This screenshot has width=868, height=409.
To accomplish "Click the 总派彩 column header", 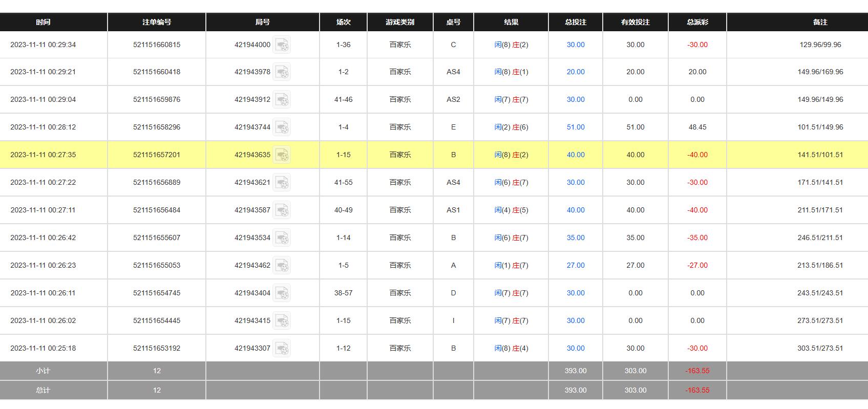I will coord(697,22).
